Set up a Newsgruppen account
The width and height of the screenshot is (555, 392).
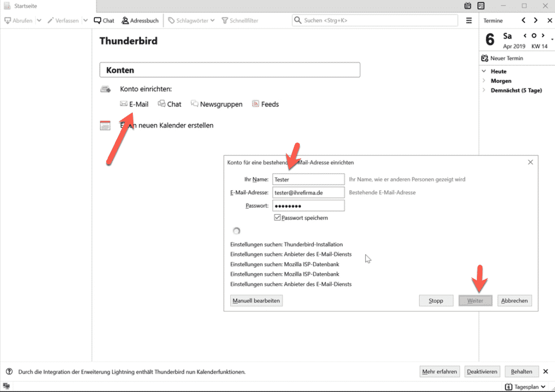click(217, 104)
